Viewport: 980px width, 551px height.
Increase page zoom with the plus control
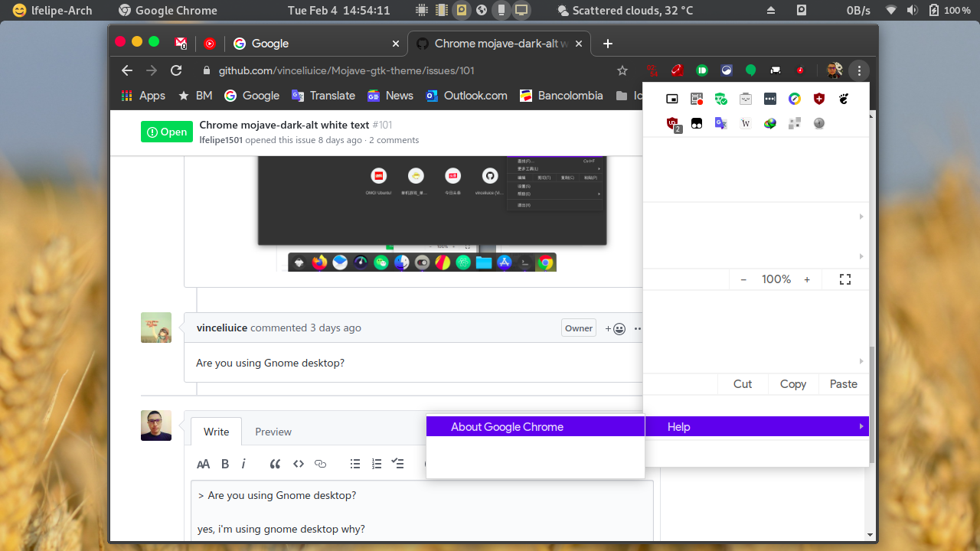806,279
